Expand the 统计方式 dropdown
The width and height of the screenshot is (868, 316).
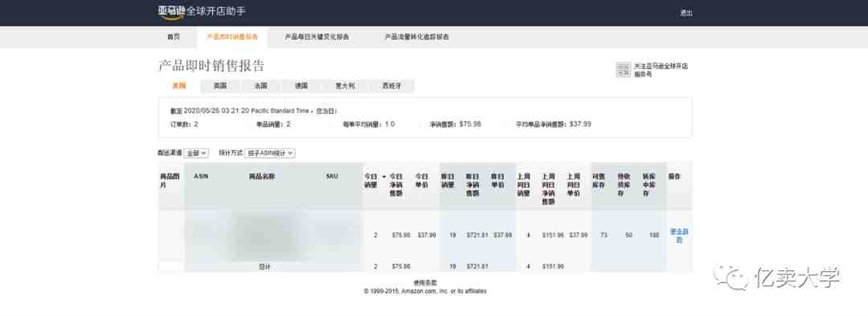[x=270, y=153]
